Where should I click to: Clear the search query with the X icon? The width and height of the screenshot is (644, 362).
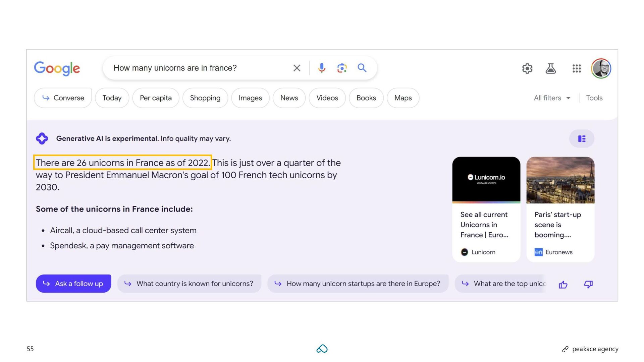[297, 68]
